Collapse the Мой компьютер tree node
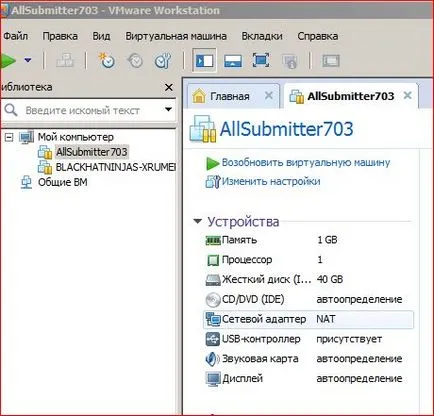 tap(9, 137)
